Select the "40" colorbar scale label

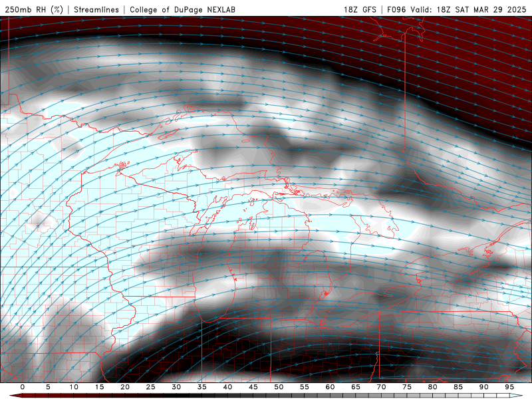point(227,387)
